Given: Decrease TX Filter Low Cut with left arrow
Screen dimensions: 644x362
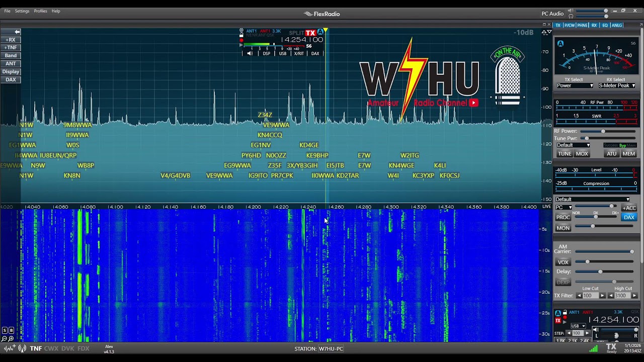Looking at the screenshot, I should pyautogui.click(x=579, y=296).
